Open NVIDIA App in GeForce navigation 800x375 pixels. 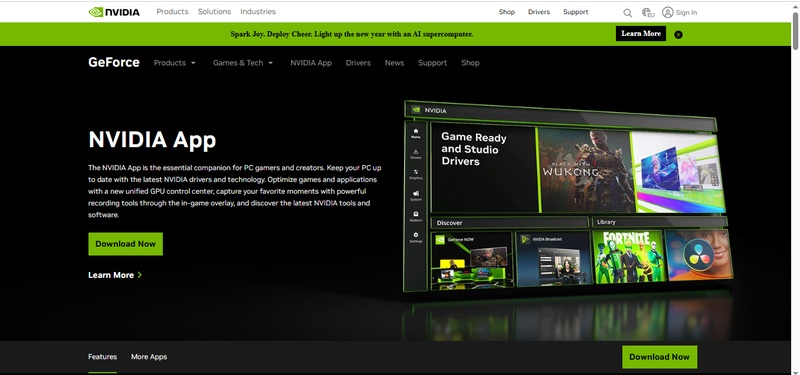pos(311,63)
